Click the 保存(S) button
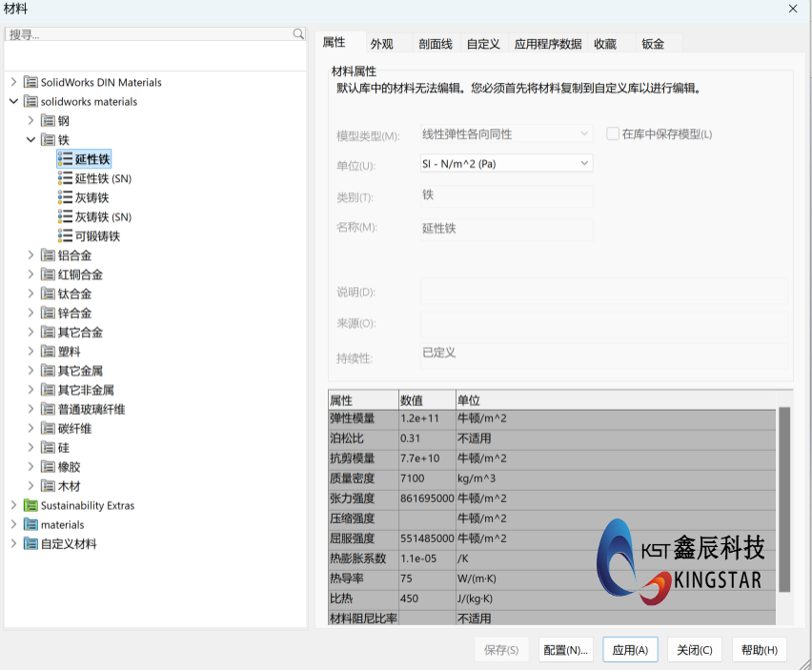The height and width of the screenshot is (670, 812). pyautogui.click(x=501, y=650)
